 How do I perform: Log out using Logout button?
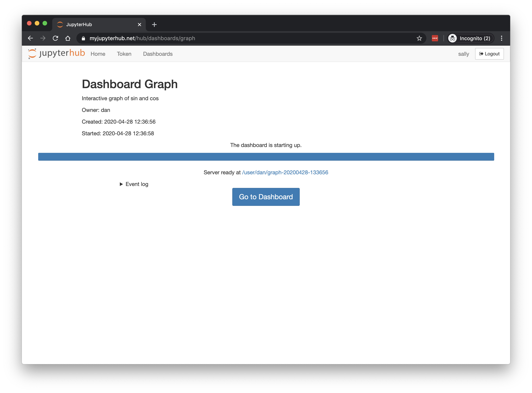[x=489, y=54]
